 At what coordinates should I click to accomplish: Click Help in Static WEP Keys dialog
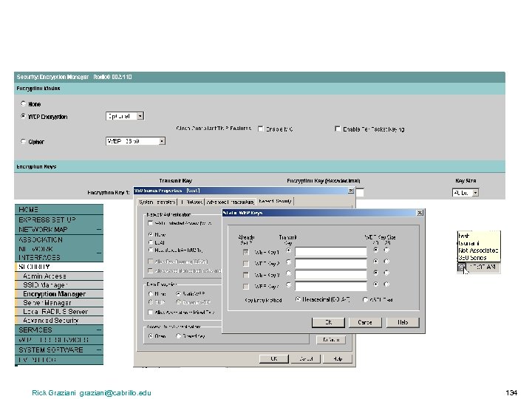403,322
